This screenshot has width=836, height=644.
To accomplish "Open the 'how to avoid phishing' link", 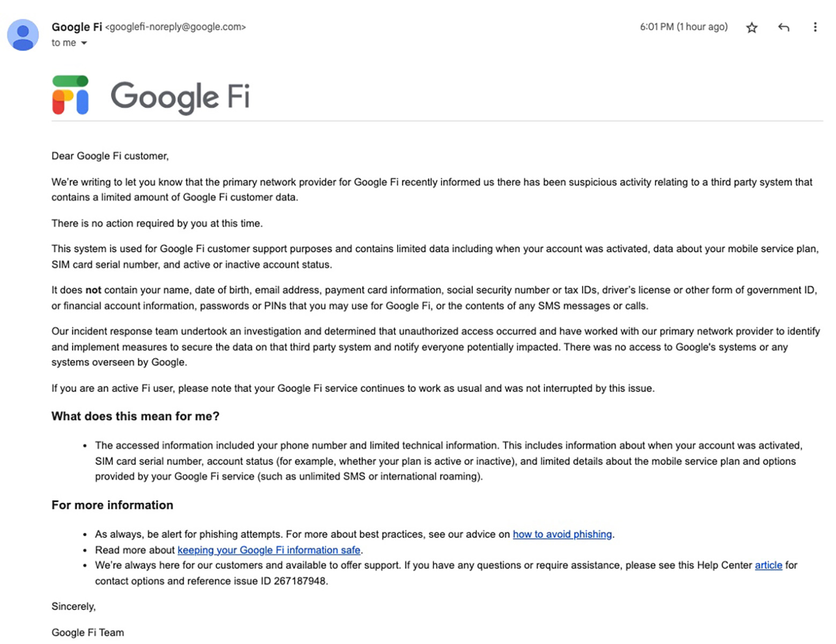I will tap(562, 534).
